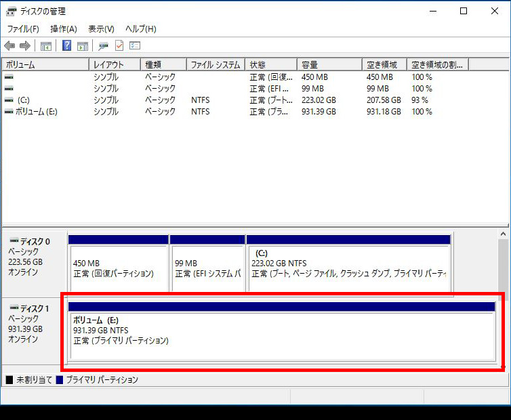Open Help with the blue question mark icon

[x=66, y=45]
